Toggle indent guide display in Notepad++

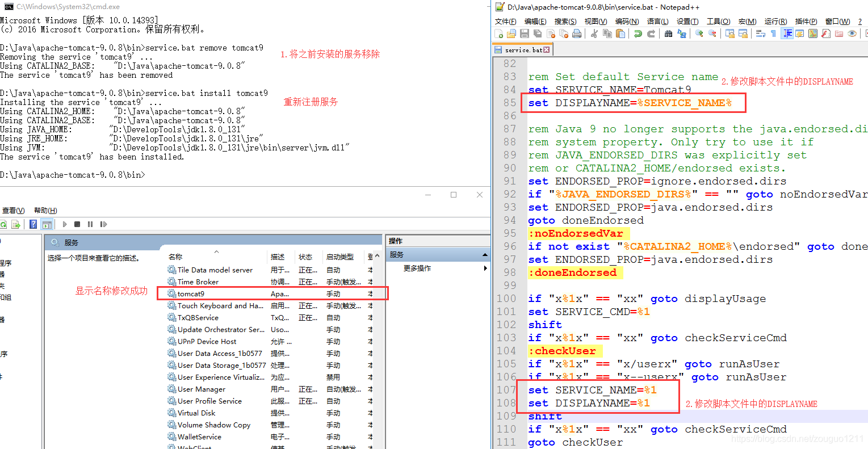(787, 34)
